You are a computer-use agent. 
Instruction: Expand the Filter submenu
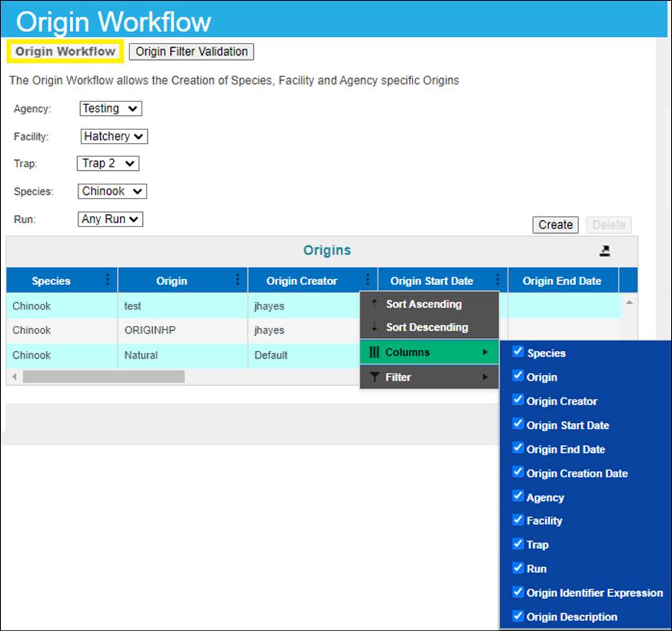click(x=428, y=377)
